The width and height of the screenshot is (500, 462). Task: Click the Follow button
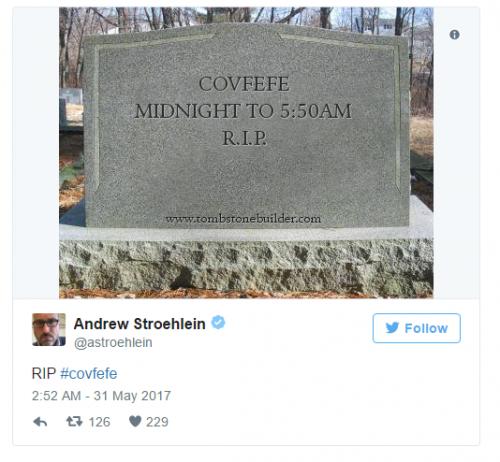click(416, 328)
